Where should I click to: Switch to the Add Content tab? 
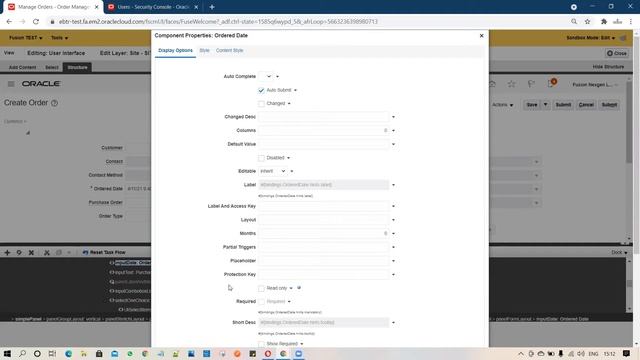(x=22, y=67)
